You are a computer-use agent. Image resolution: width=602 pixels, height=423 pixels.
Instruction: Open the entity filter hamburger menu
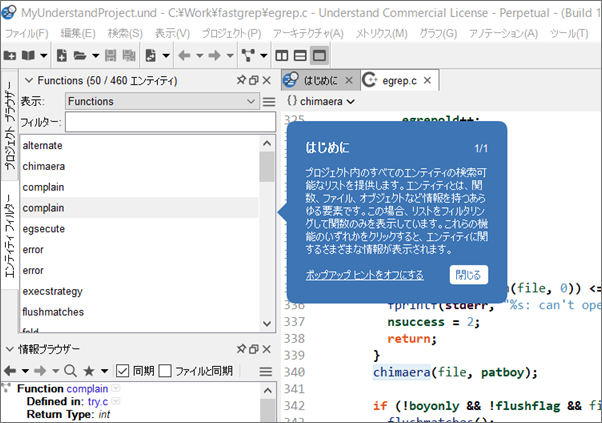[269, 102]
